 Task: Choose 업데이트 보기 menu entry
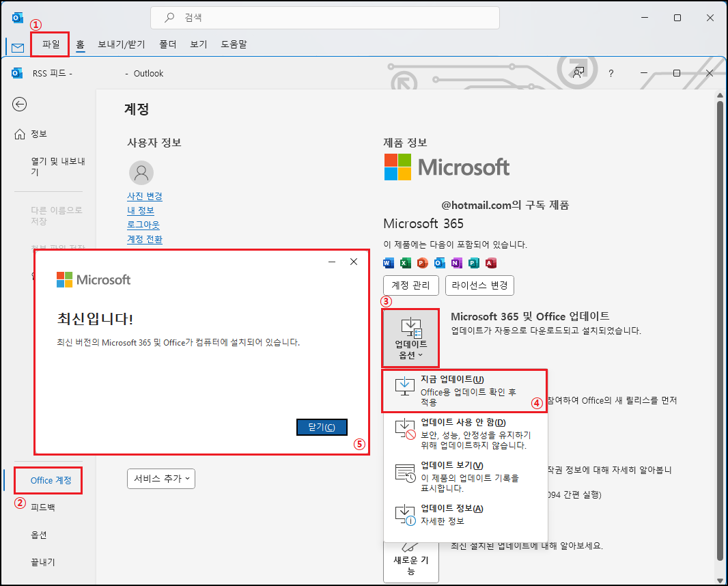(465, 476)
